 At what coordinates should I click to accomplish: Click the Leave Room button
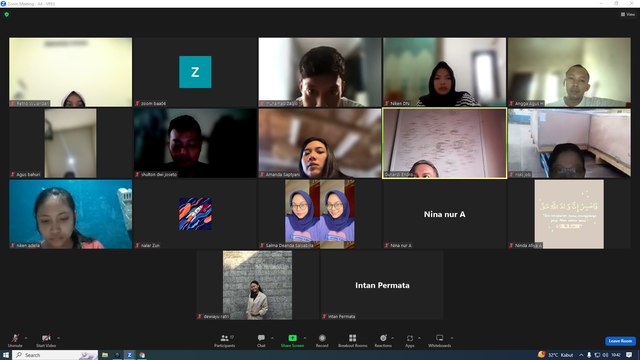pyautogui.click(x=620, y=341)
